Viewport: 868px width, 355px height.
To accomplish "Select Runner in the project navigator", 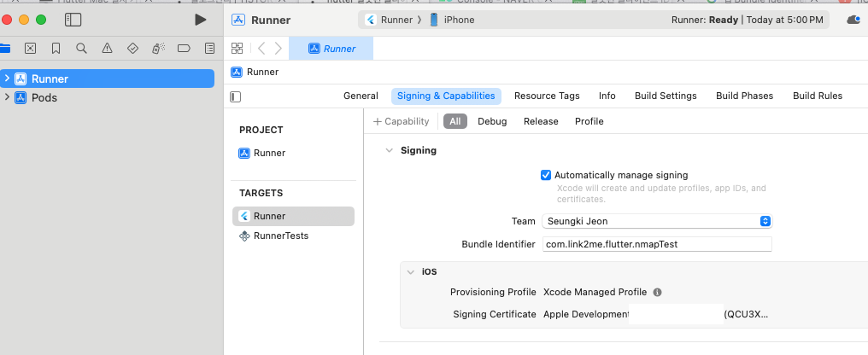I will pos(108,79).
